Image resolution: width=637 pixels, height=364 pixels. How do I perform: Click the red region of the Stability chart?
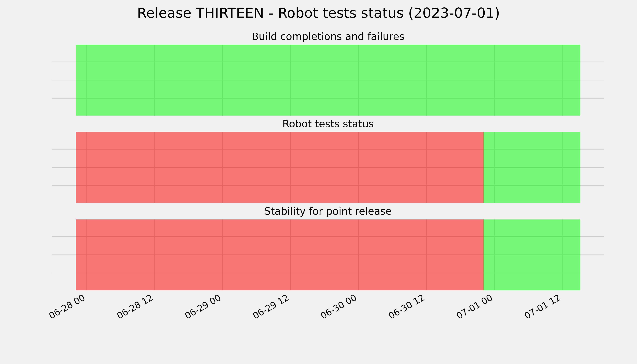(x=280, y=255)
